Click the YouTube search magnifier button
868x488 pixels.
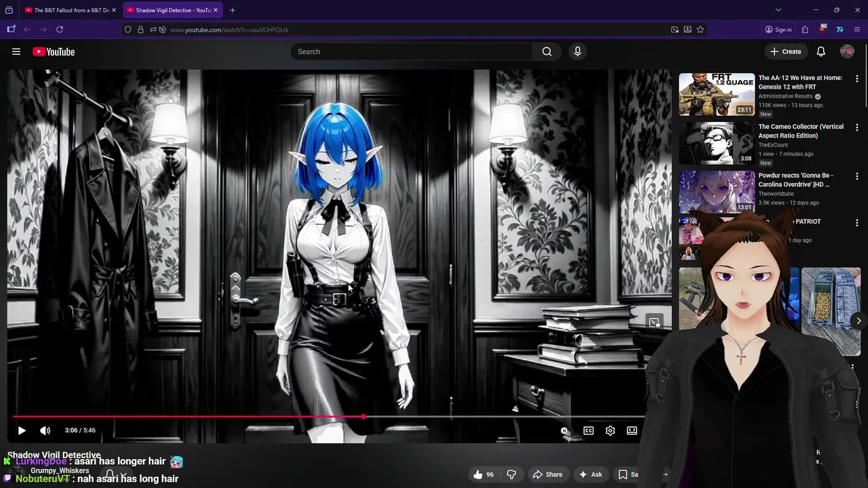[547, 52]
